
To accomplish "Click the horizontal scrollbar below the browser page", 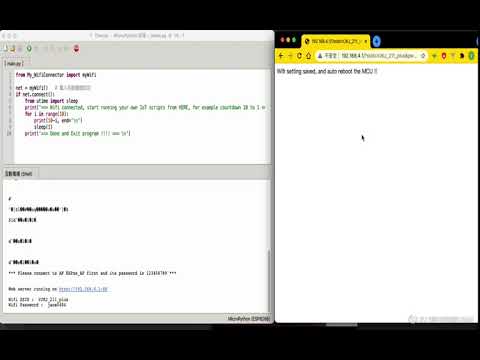I will tap(342, 324).
